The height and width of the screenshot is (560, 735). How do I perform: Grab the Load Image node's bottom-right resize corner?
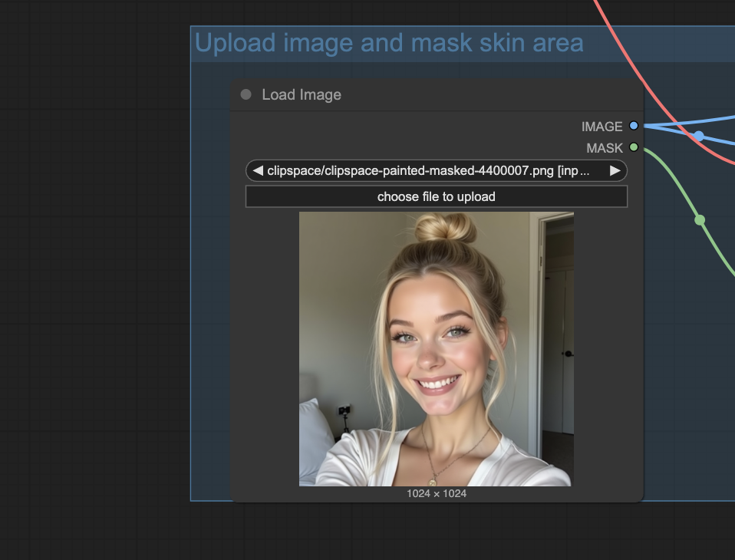pos(639,499)
